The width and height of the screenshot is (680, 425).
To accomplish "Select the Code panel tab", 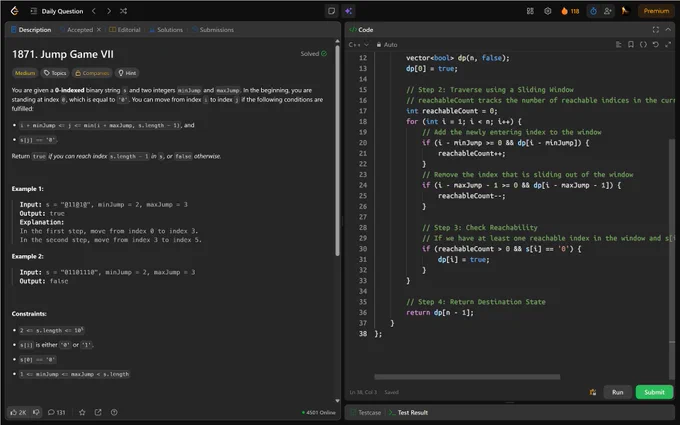I will [361, 29].
